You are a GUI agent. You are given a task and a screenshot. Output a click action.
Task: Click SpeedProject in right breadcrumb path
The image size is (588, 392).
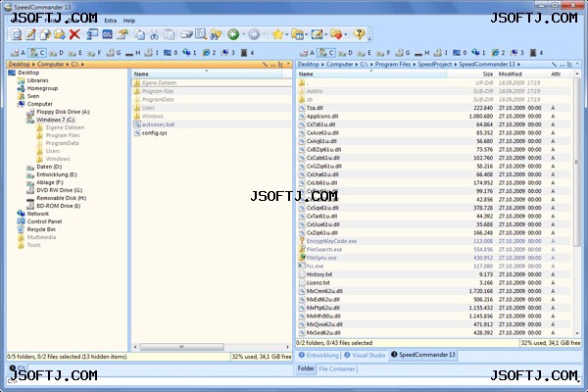434,64
